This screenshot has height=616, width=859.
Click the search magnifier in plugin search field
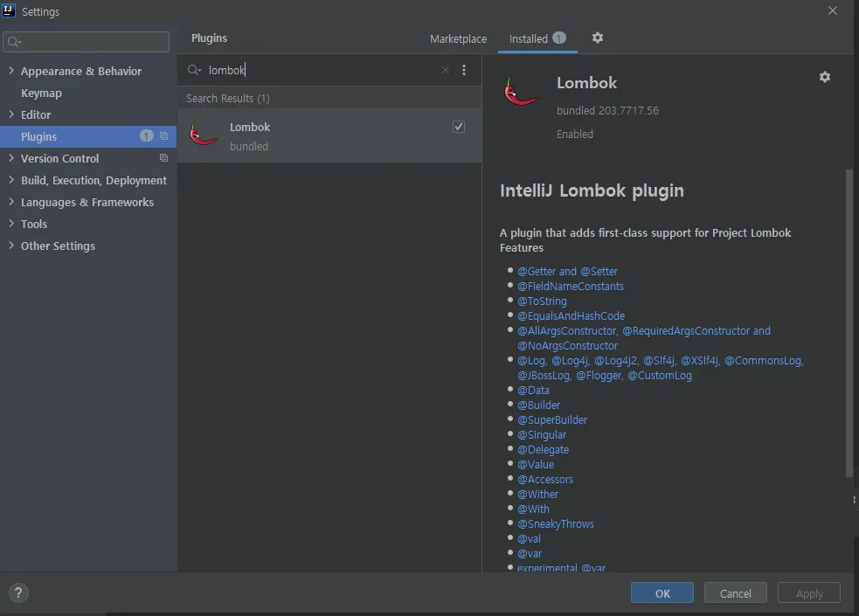[194, 70]
